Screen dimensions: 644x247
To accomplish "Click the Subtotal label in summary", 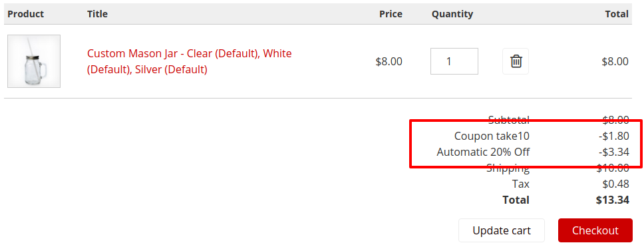I will (509, 120).
